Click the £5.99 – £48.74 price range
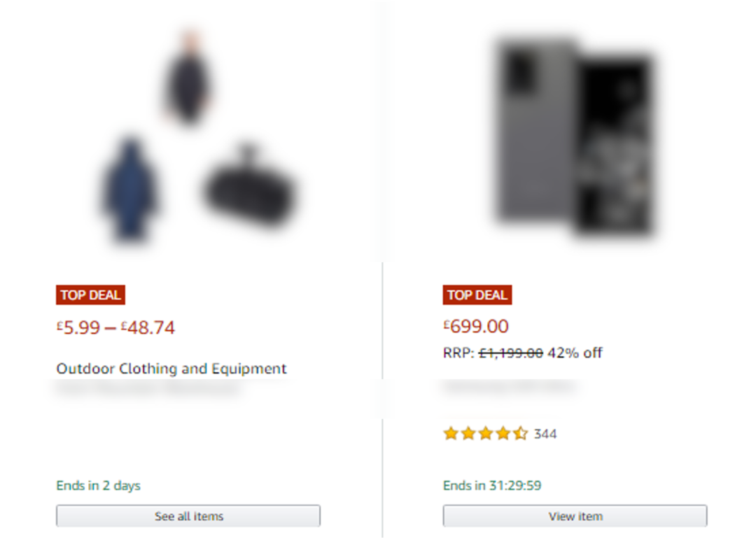Image resolution: width=756 pixels, height=538 pixels. [116, 327]
